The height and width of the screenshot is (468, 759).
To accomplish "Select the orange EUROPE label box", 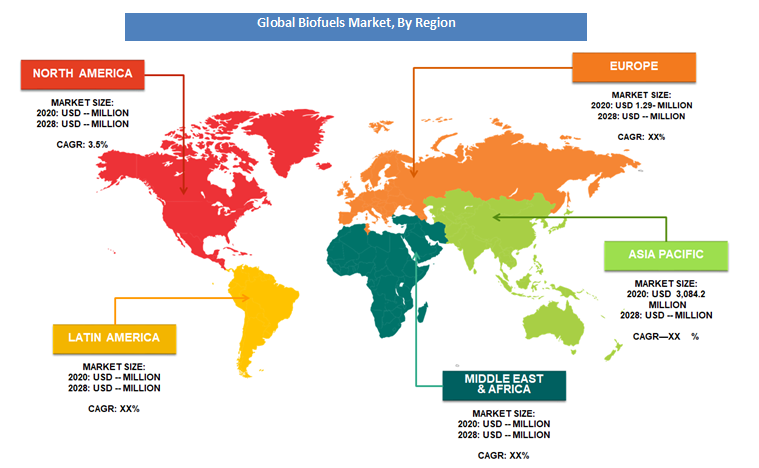I will (x=634, y=67).
